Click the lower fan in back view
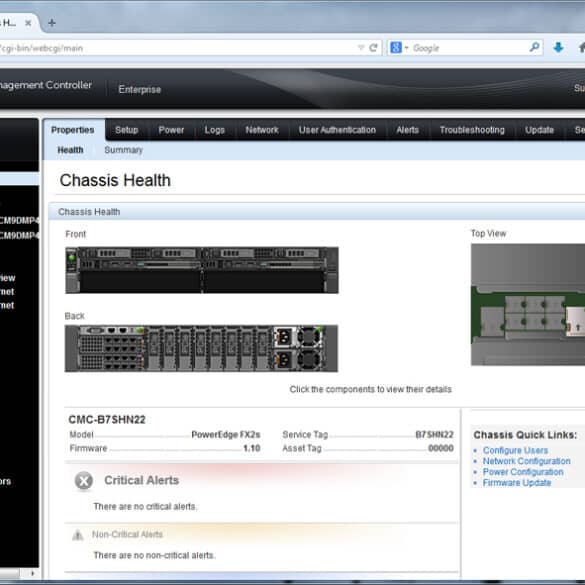The width and height of the screenshot is (585, 585). pos(309,360)
